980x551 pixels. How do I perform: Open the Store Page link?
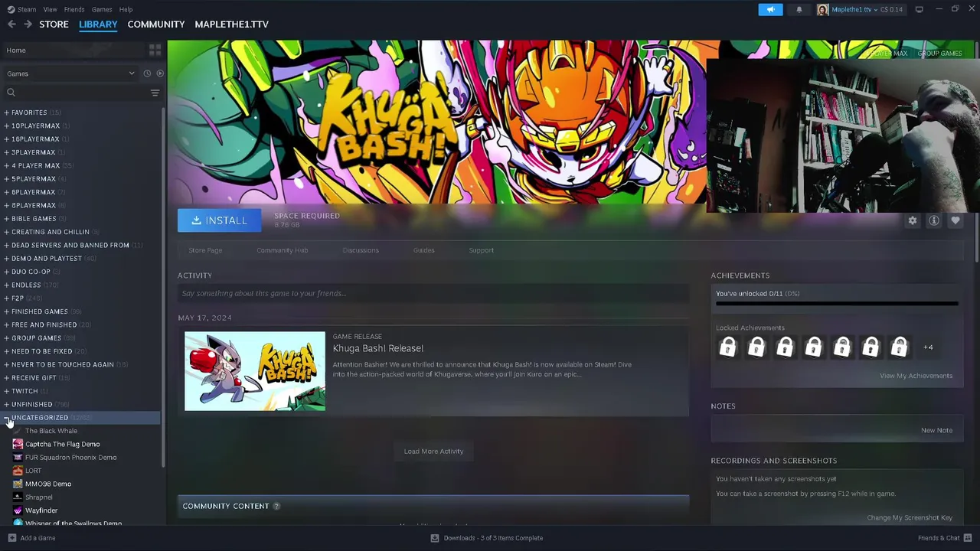click(205, 250)
